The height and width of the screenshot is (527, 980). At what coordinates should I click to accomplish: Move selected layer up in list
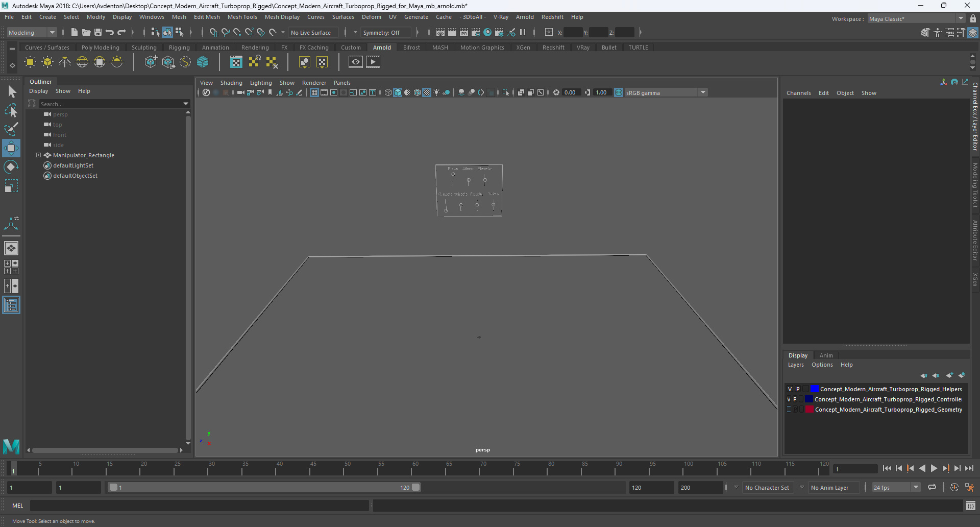[x=924, y=375]
